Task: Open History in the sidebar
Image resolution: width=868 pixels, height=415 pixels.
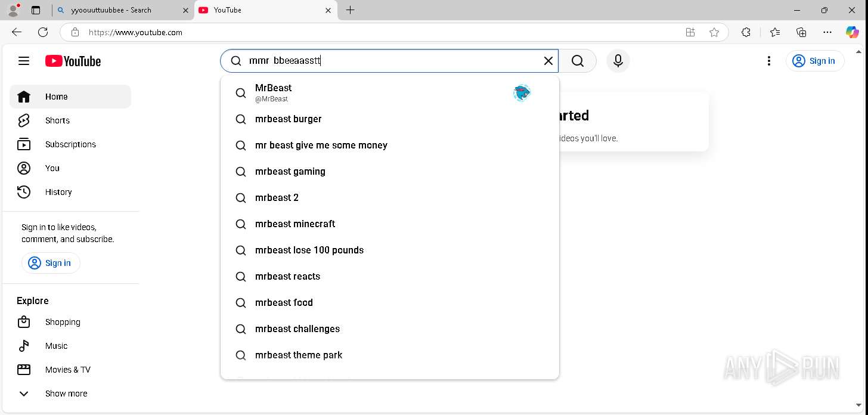Action: point(70,192)
